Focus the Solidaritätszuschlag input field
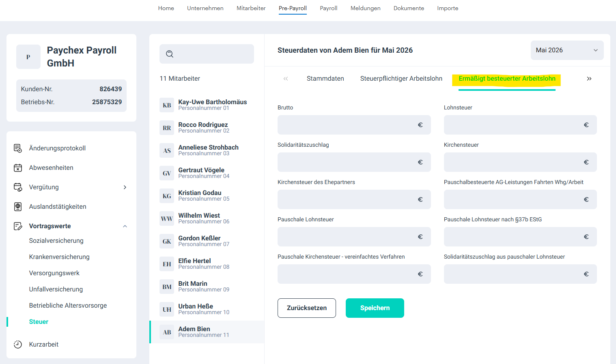The width and height of the screenshot is (616, 364). click(354, 162)
